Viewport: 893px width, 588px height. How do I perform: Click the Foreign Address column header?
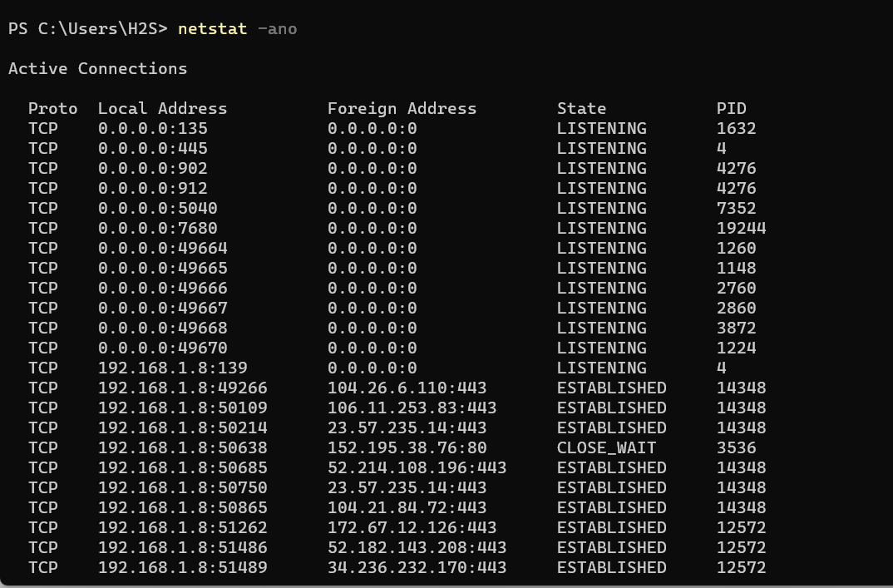click(x=402, y=108)
